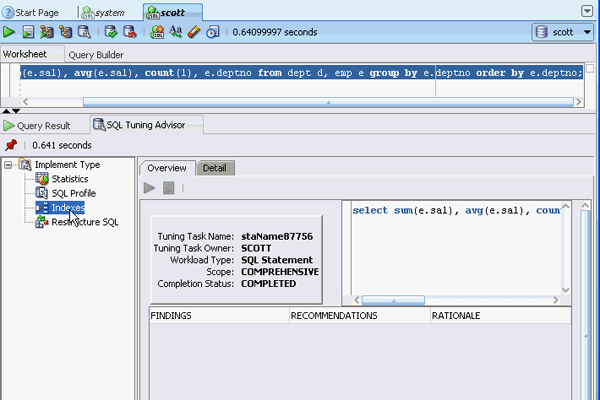Click the 0.641 seconds result timing
Image resolution: width=600 pixels, height=400 pixels.
[62, 145]
